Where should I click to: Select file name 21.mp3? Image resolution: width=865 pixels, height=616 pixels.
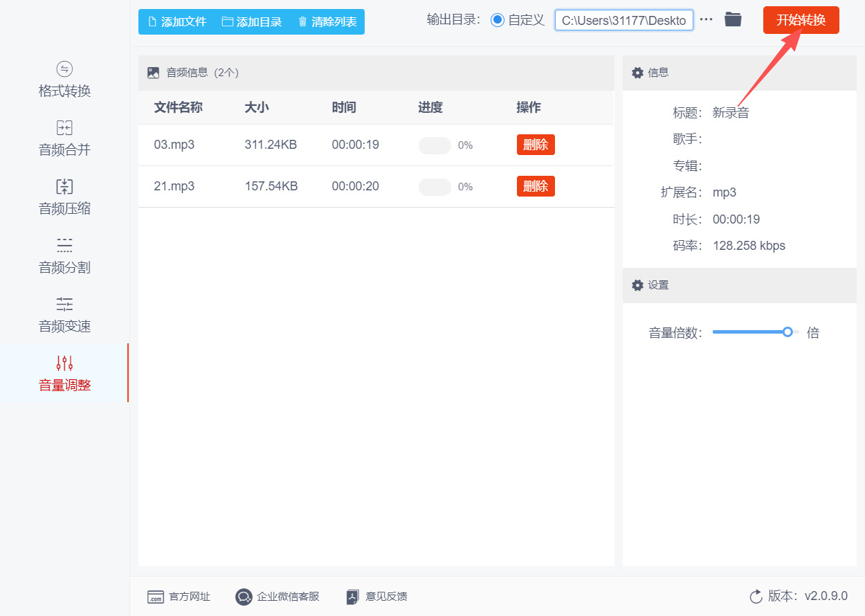coord(174,186)
